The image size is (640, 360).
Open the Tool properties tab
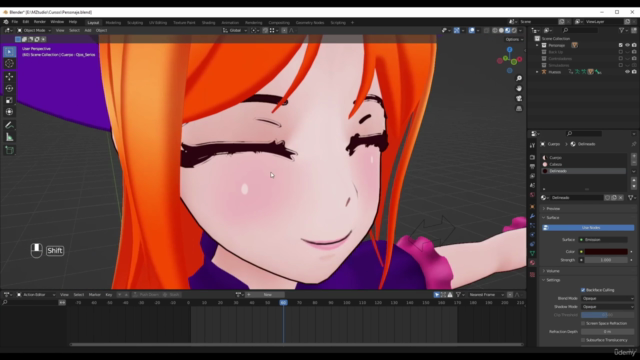pyautogui.click(x=532, y=145)
